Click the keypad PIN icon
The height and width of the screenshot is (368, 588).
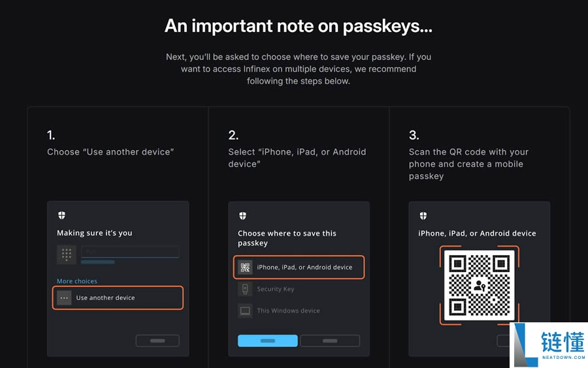(x=66, y=254)
